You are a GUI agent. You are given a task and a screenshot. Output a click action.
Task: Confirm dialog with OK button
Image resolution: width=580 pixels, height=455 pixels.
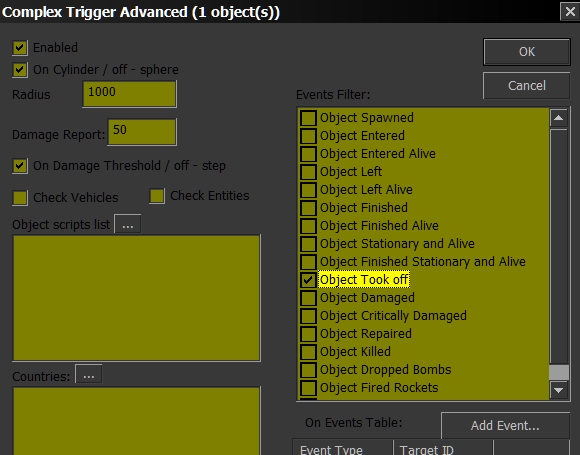[527, 52]
